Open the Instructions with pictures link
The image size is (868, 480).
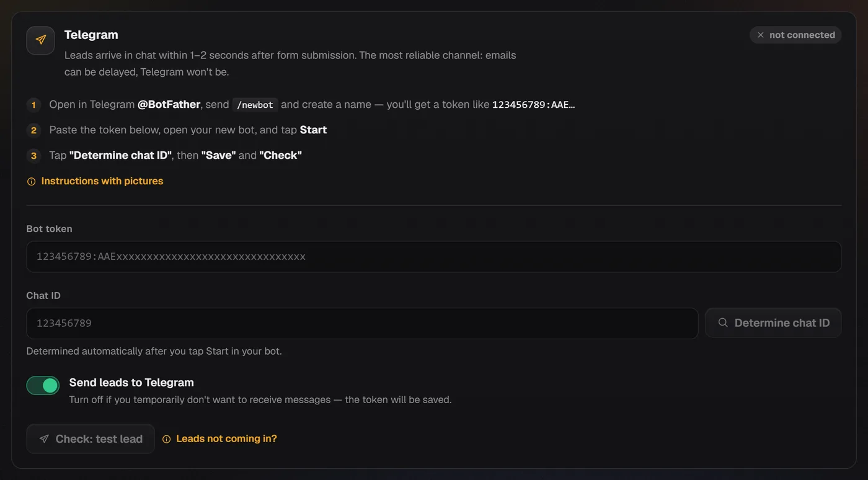click(x=102, y=181)
